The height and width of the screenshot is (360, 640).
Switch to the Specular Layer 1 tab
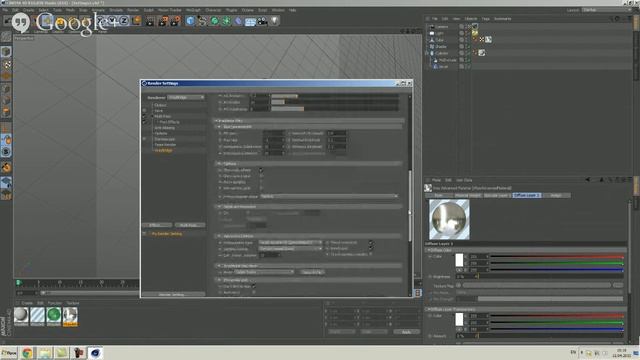[497, 196]
